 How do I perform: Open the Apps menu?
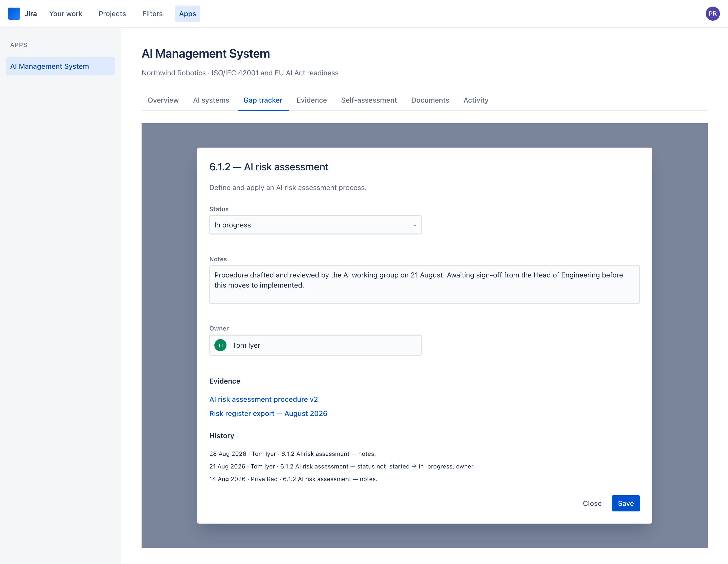[x=187, y=14]
